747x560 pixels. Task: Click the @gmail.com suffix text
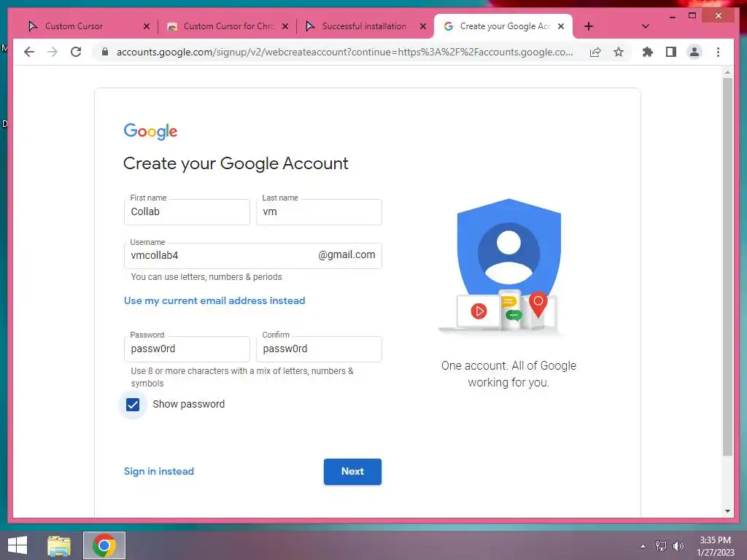tap(347, 254)
